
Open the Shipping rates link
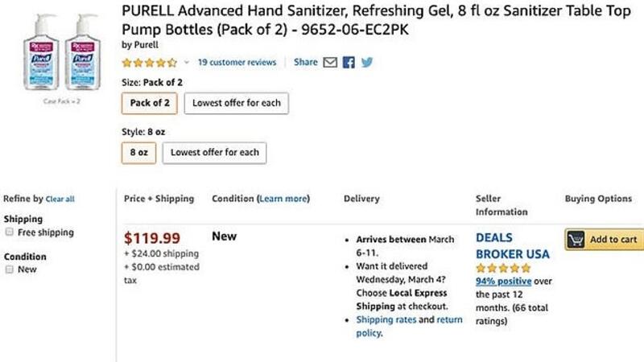[x=385, y=319]
